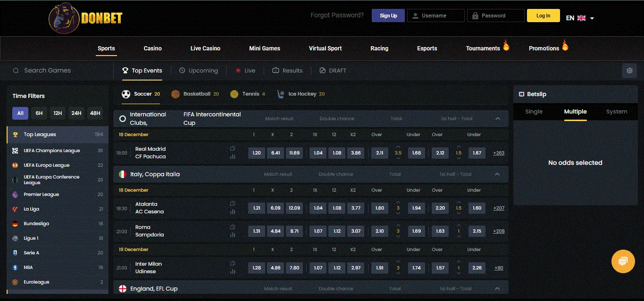Click copy icon for Inter Milan match
Screen dimensions: 644x301
tap(233, 263)
